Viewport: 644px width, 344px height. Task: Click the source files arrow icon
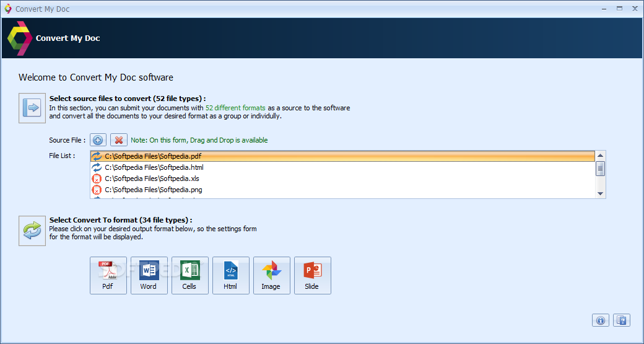point(32,108)
